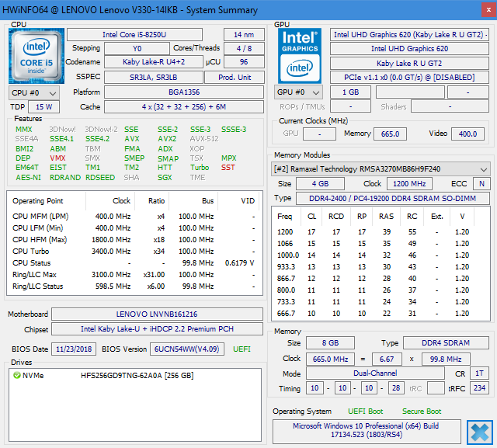Image resolution: width=497 pixels, height=448 pixels.
Task: Click the ECC N field
Action: pos(481,183)
